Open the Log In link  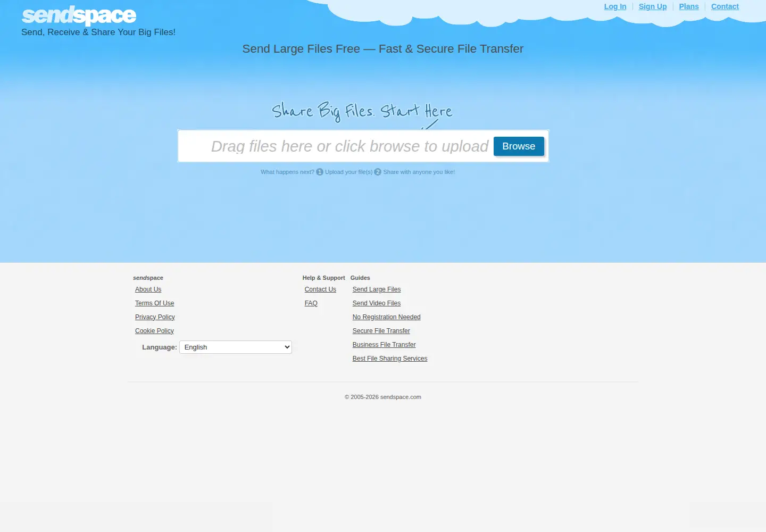(615, 6)
